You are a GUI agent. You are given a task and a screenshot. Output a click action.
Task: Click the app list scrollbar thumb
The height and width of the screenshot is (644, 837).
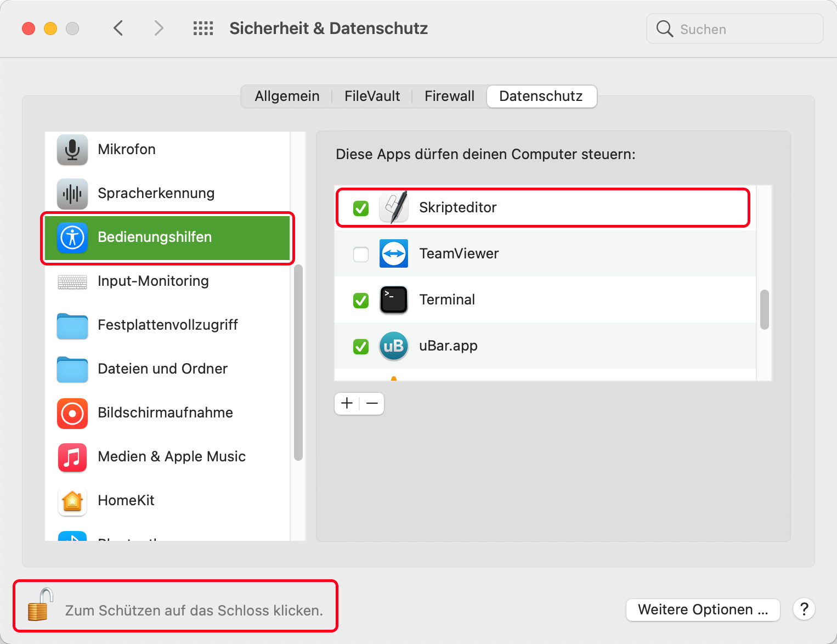[x=764, y=309]
